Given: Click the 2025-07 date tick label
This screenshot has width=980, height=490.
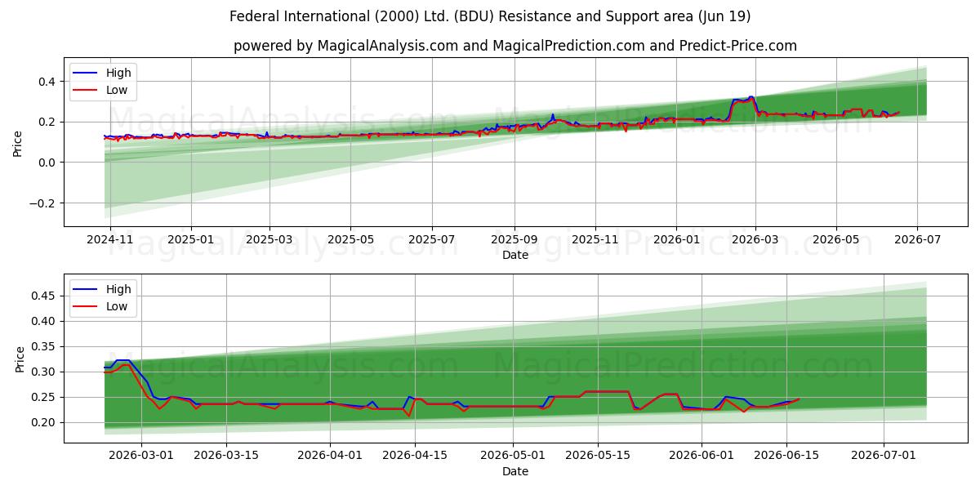Looking at the screenshot, I should (431, 240).
